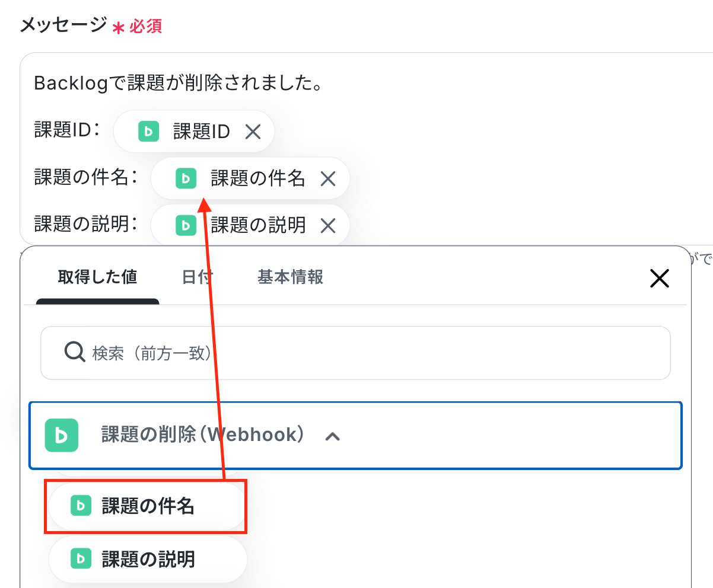Click Backlog icon in 課題の件名 message chip
This screenshot has width=713, height=588.
(x=186, y=178)
